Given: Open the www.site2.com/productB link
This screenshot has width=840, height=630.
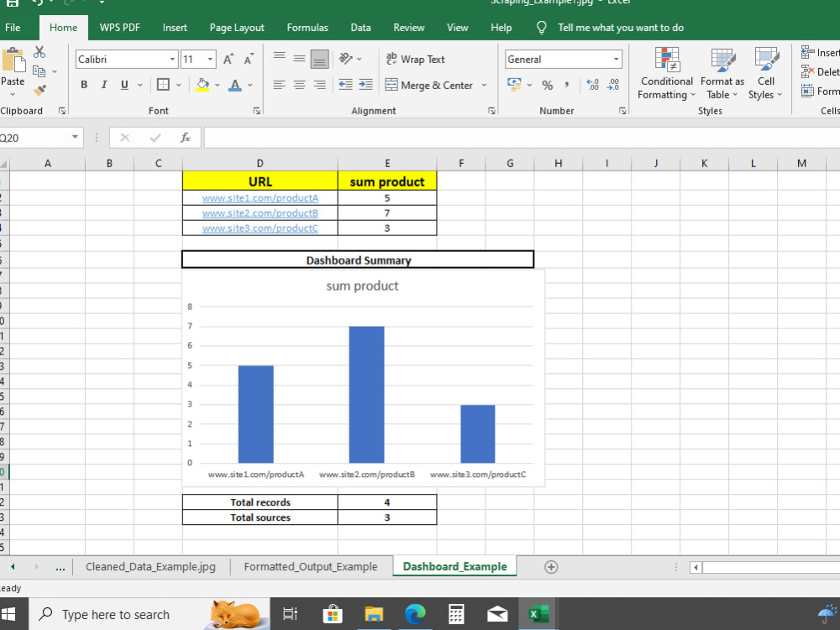Looking at the screenshot, I should pos(260,213).
